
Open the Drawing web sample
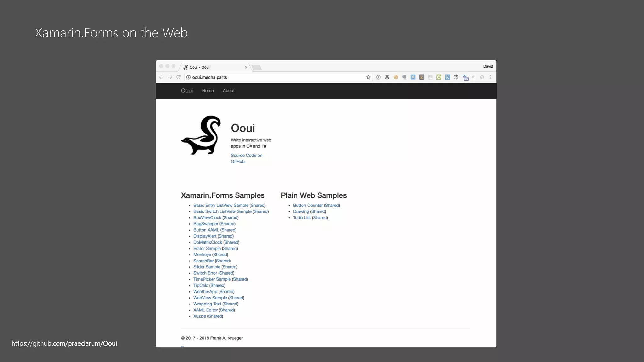pos(301,211)
